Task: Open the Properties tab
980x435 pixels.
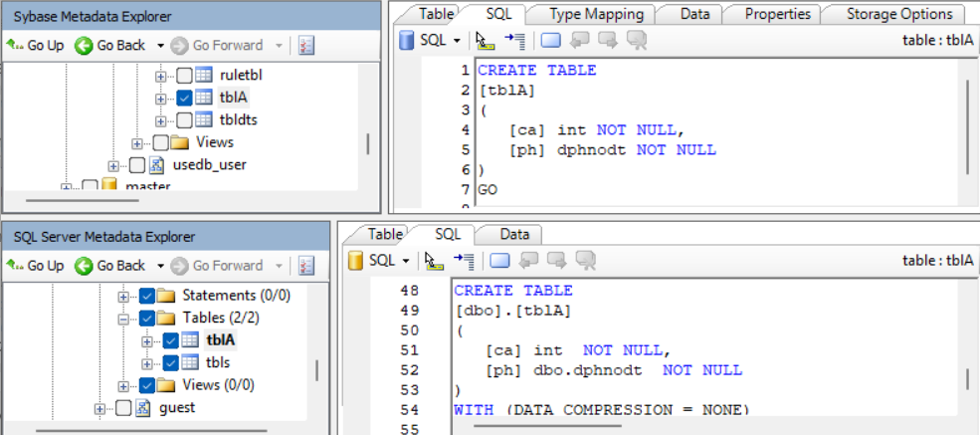Action: coord(777,14)
